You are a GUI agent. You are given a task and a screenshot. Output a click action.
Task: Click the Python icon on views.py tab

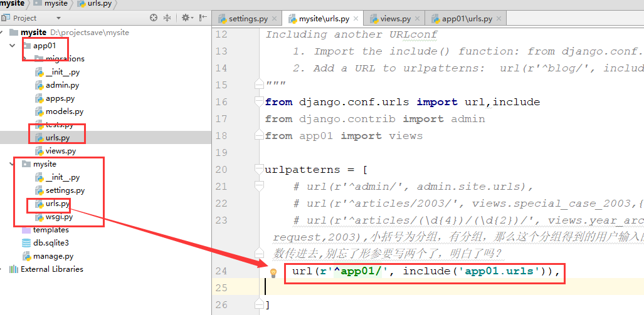[x=374, y=19]
